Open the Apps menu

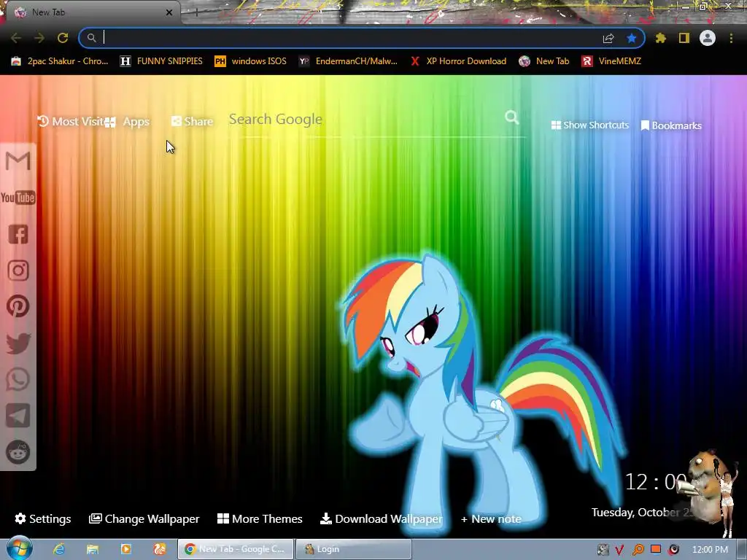127,122
